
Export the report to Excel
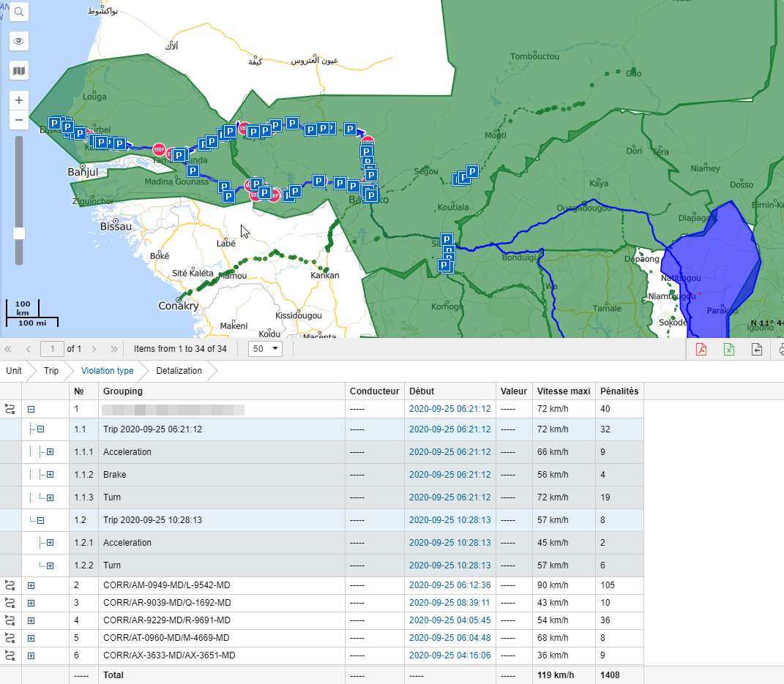click(728, 350)
